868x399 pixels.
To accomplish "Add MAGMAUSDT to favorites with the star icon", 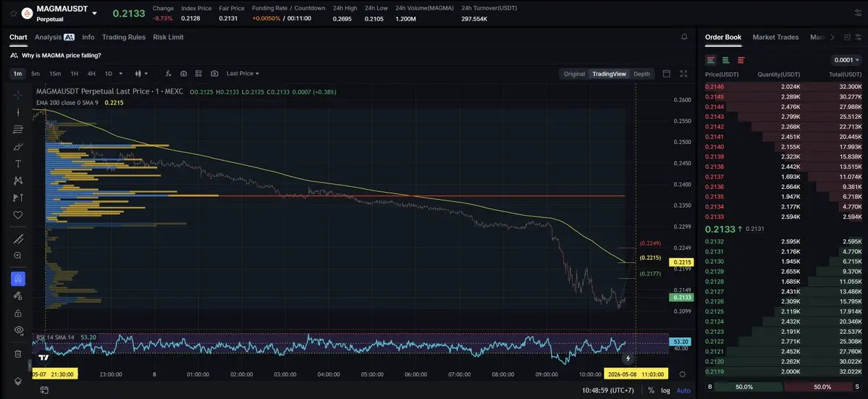I will click(x=13, y=13).
